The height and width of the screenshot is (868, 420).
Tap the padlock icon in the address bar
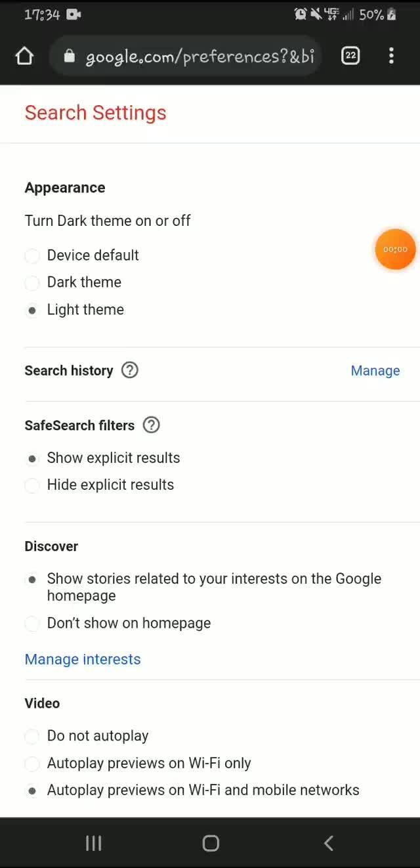pos(69,56)
